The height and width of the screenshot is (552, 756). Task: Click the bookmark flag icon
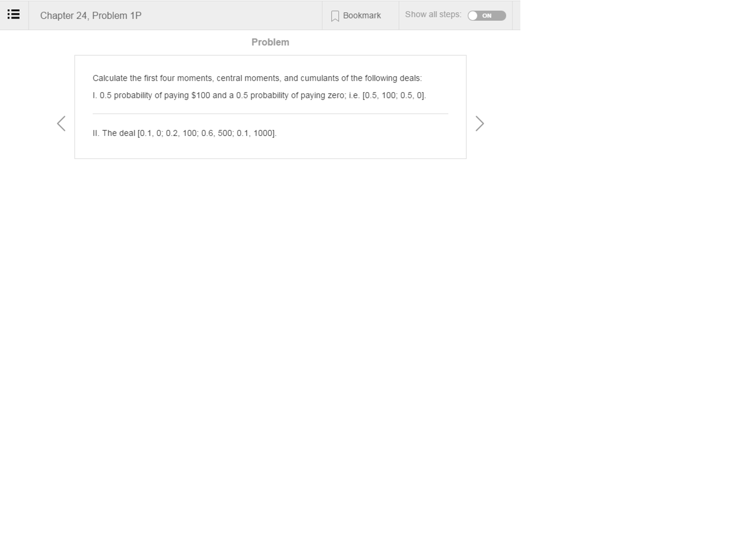click(335, 16)
